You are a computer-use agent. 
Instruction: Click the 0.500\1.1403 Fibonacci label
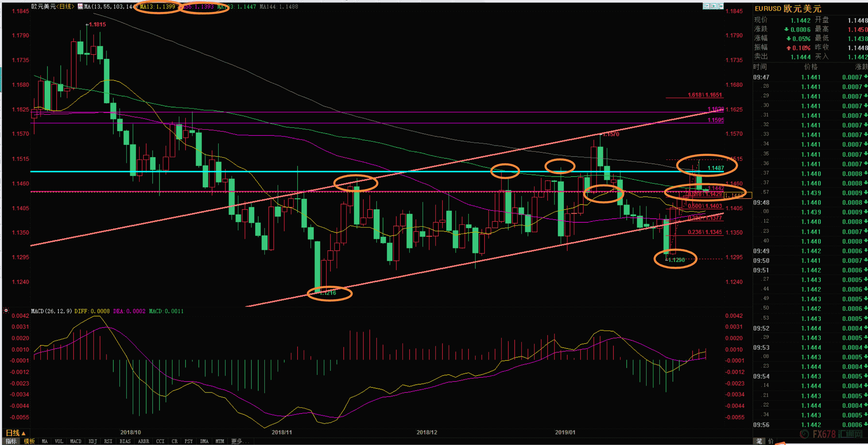pos(705,206)
